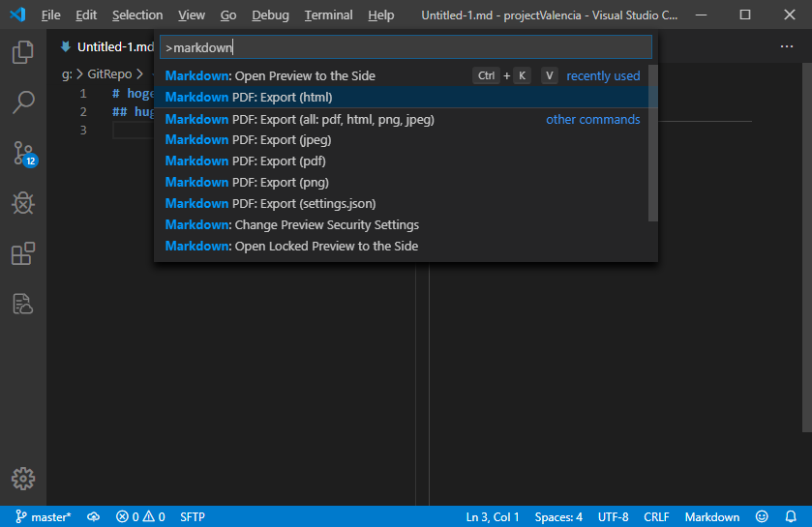Click the feedback smiley icon

pyautogui.click(x=762, y=516)
